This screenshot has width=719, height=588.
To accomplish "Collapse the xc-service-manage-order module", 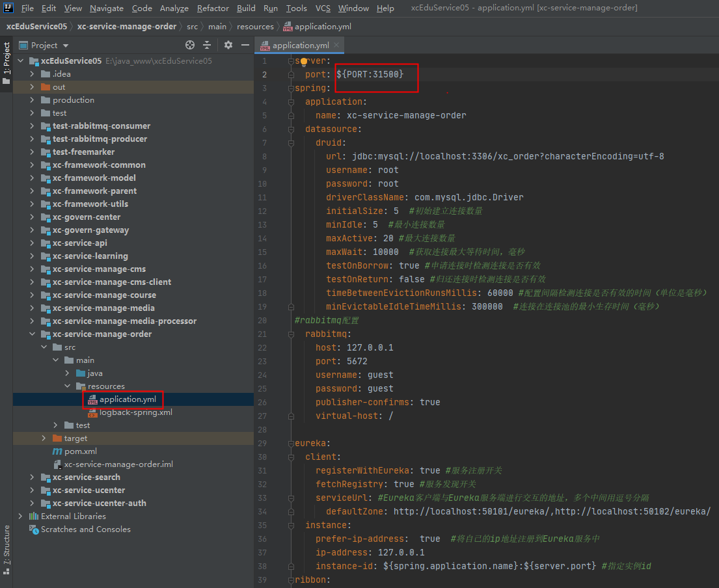I will tap(32, 334).
